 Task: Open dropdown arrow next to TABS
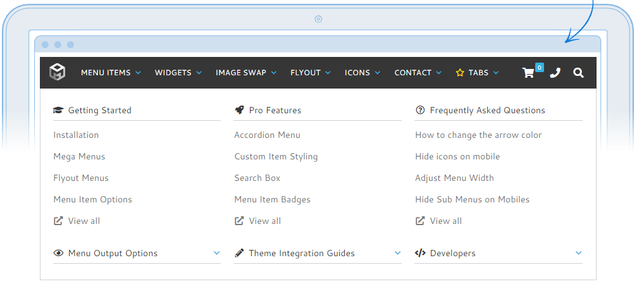point(496,73)
